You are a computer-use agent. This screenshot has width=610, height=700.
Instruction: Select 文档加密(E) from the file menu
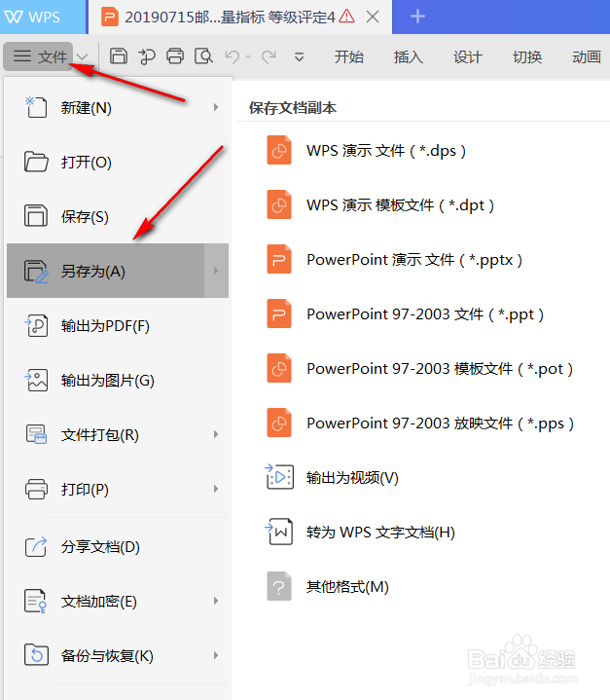point(118,602)
